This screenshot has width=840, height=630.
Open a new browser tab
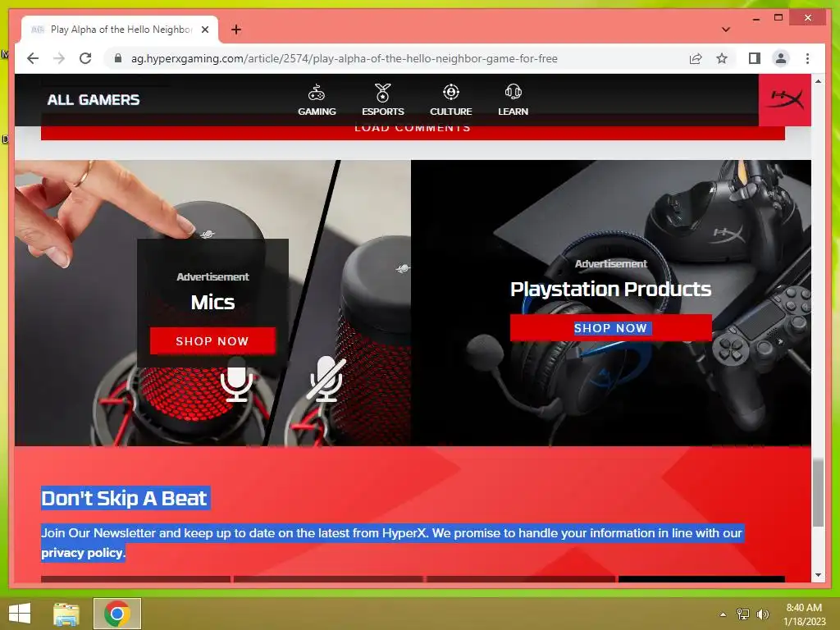click(235, 30)
